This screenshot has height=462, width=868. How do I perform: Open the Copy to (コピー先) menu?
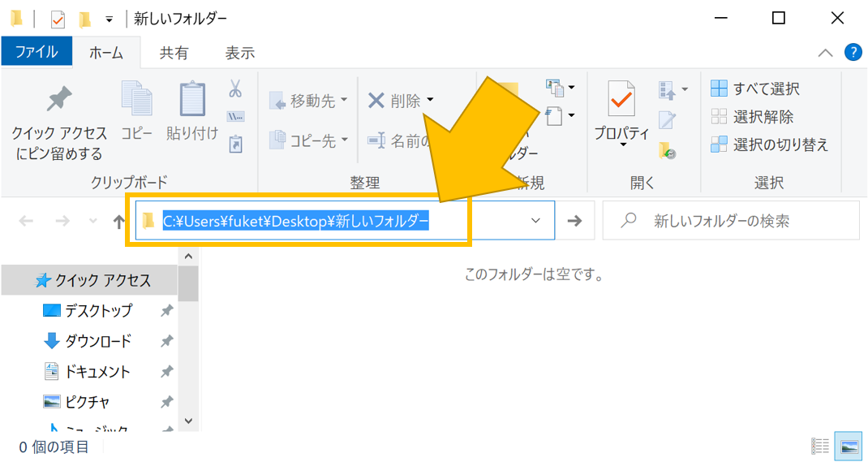coord(308,140)
